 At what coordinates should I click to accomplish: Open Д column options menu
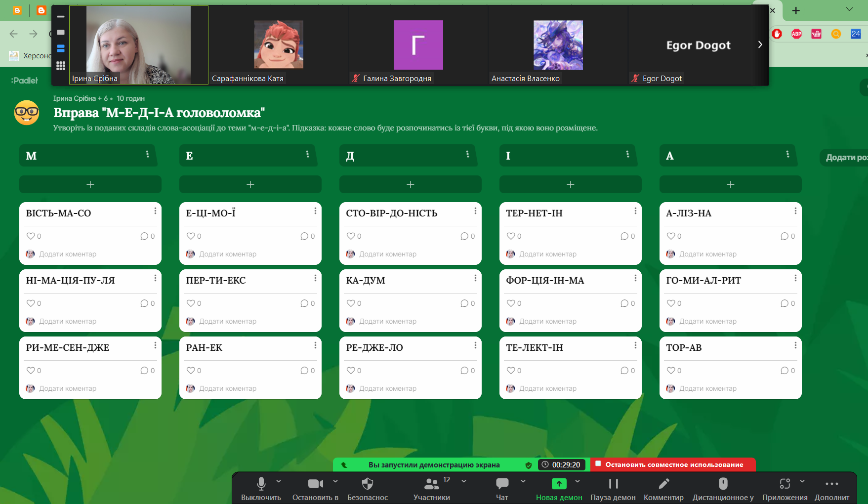click(467, 154)
